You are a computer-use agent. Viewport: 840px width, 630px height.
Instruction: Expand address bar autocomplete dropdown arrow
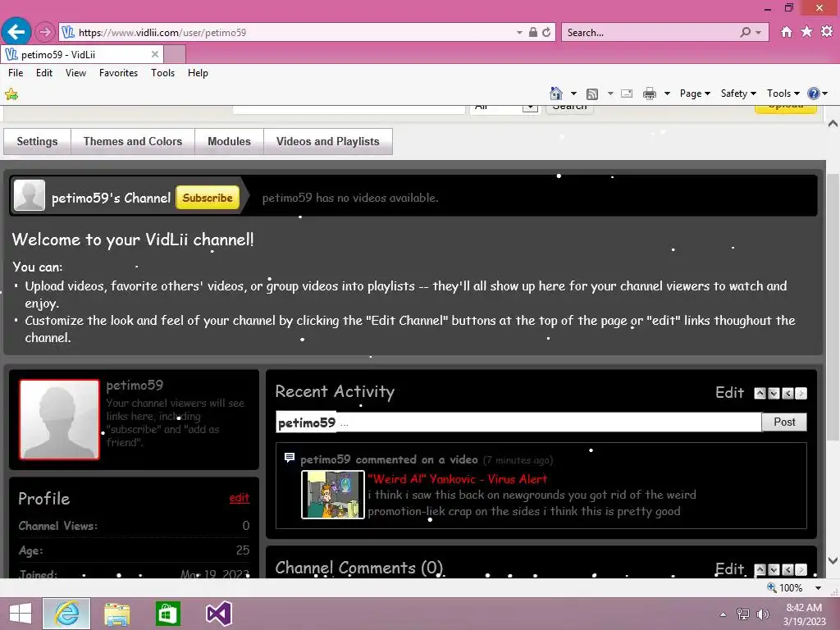(x=519, y=33)
